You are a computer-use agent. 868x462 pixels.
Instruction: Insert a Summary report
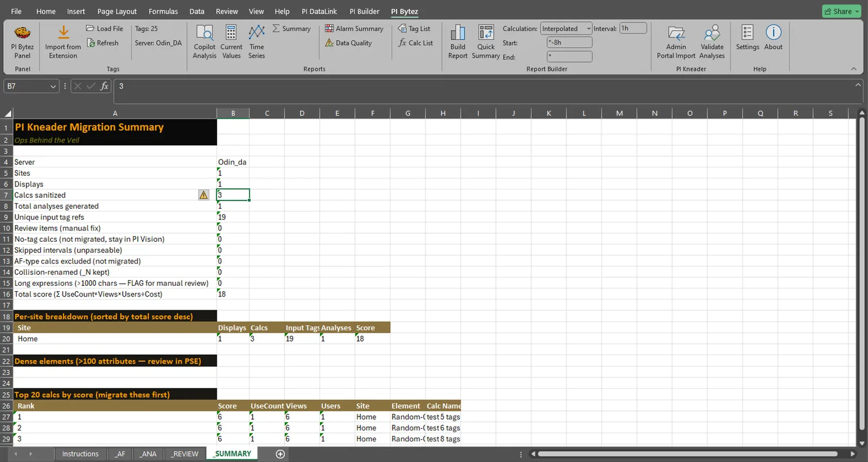tap(292, 29)
